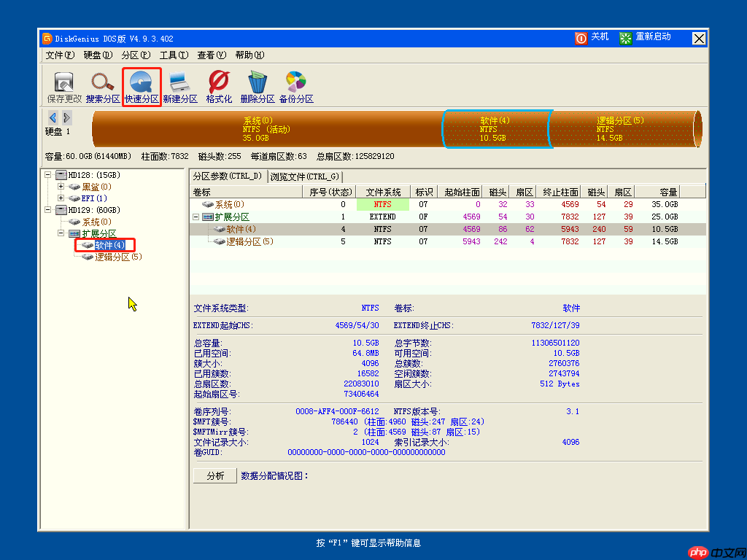Viewport: 747px width, 560px height.
Task: Select the 快速分区 (Quick Partition) tool
Action: pyautogui.click(x=141, y=84)
